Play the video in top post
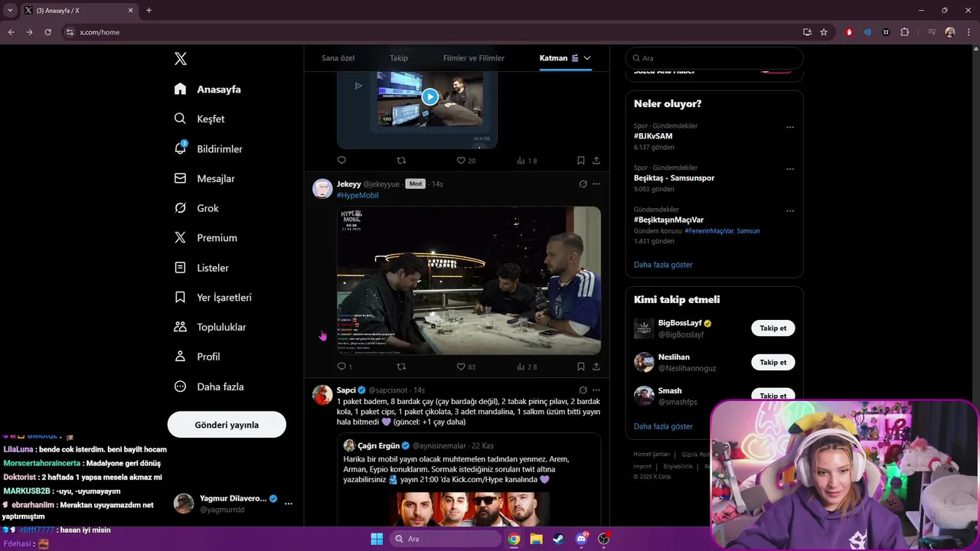 coord(430,96)
